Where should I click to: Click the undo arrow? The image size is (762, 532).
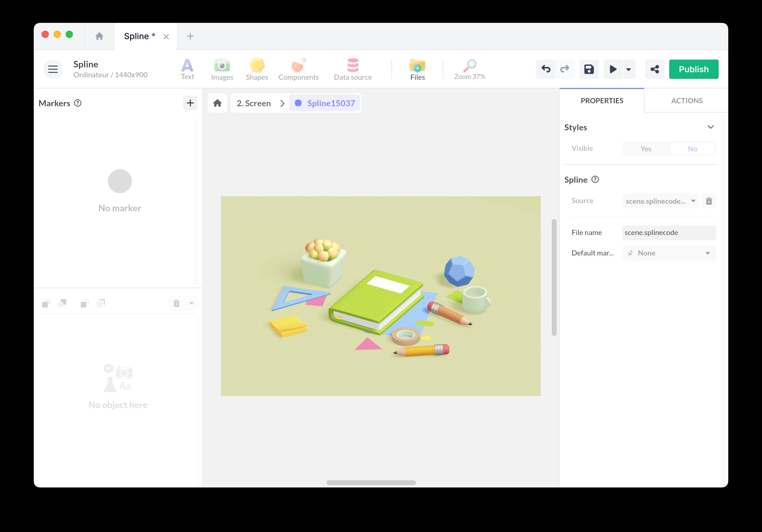pyautogui.click(x=546, y=69)
